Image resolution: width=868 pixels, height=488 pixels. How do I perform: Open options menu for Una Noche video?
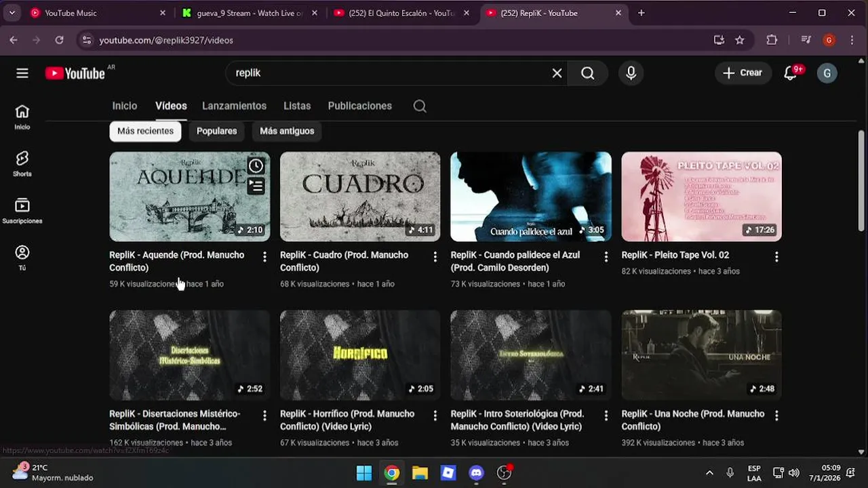[776, 415]
